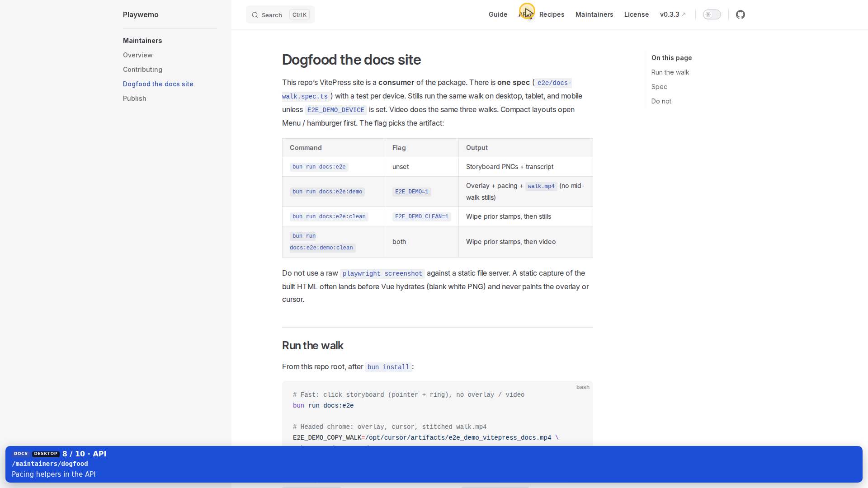Click the DESKTOP badge in overlay
The image size is (868, 488).
pos(46,454)
